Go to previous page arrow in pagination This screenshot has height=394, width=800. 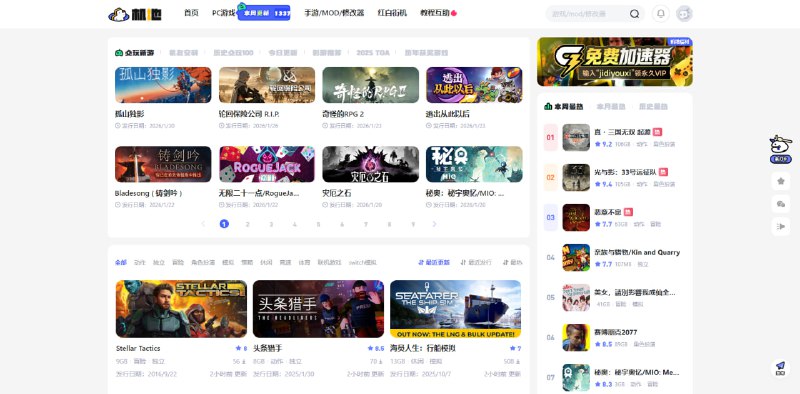(x=203, y=224)
